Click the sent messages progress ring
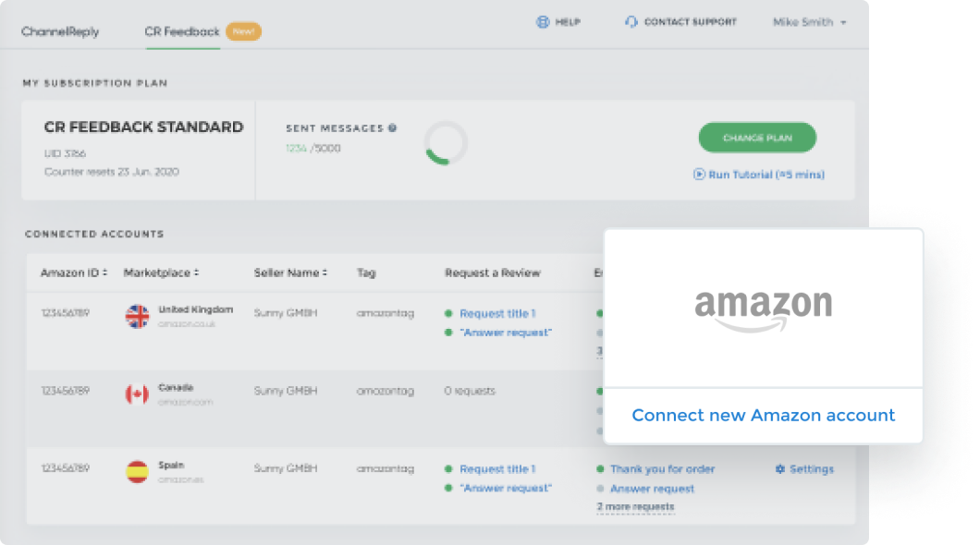The image size is (980, 545). (446, 143)
